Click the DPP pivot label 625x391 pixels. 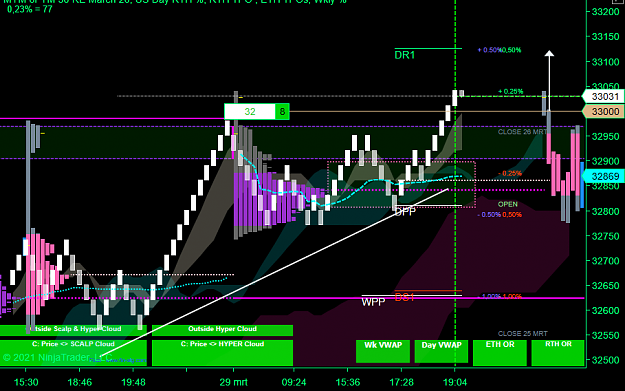tap(405, 212)
